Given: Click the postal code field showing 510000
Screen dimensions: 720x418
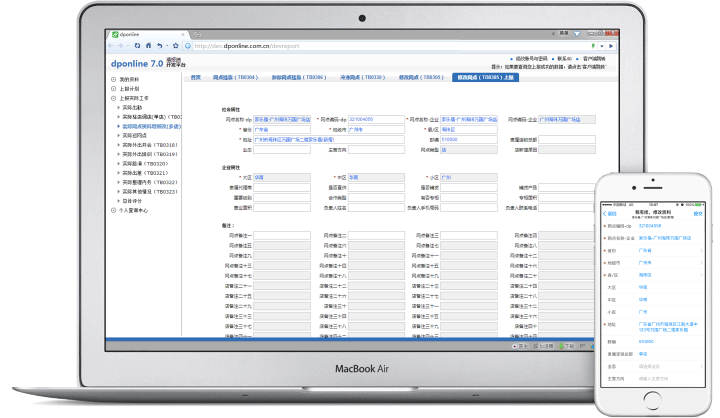Looking at the screenshot, I should [469, 140].
